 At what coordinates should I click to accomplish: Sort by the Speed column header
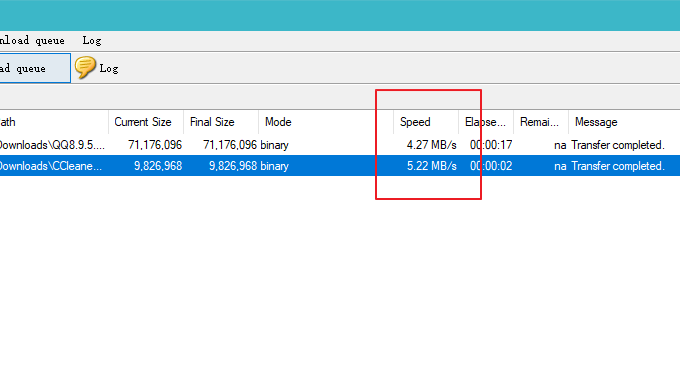426,122
